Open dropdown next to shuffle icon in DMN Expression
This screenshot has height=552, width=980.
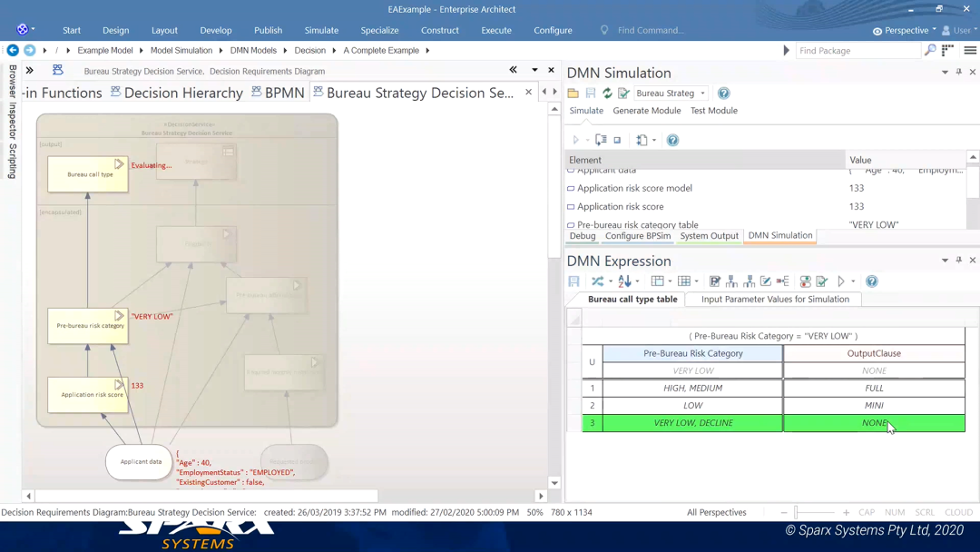click(610, 281)
